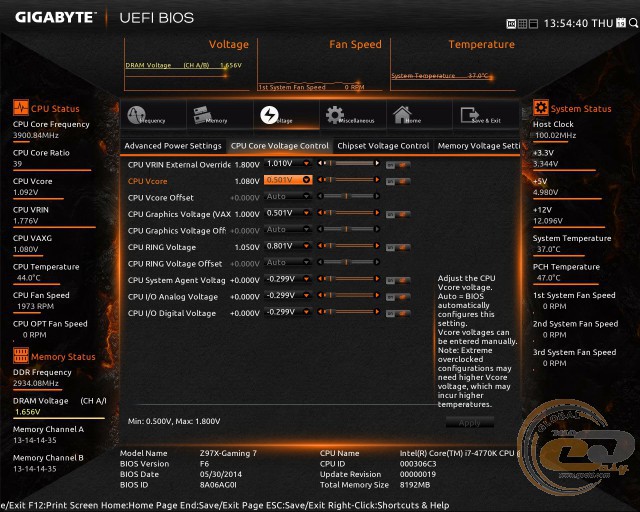Select the Voltage lightning icon

[269, 115]
